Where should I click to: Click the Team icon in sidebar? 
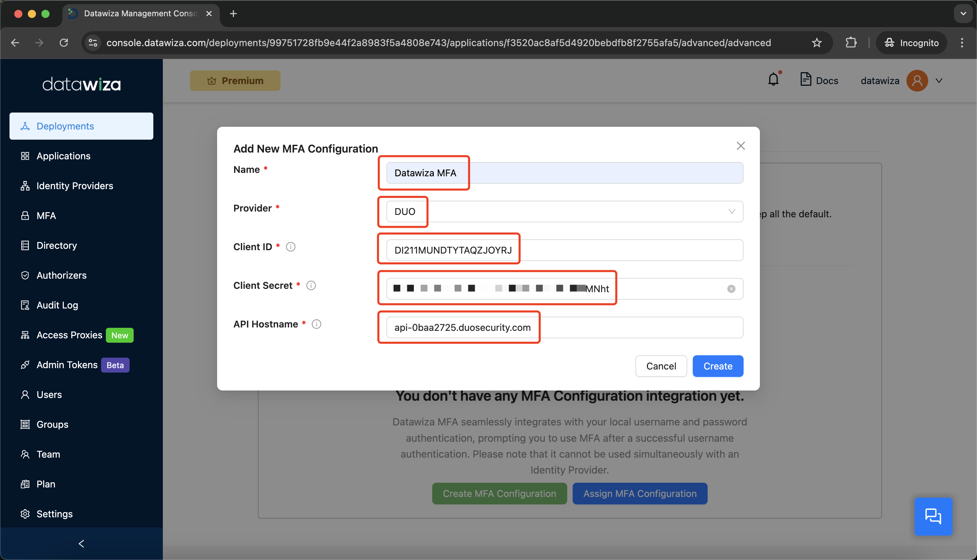(x=25, y=454)
